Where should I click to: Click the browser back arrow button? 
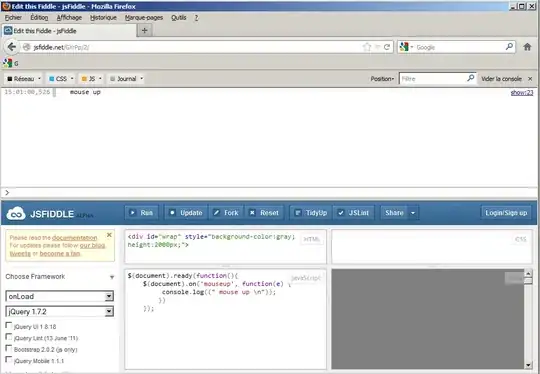(11, 47)
